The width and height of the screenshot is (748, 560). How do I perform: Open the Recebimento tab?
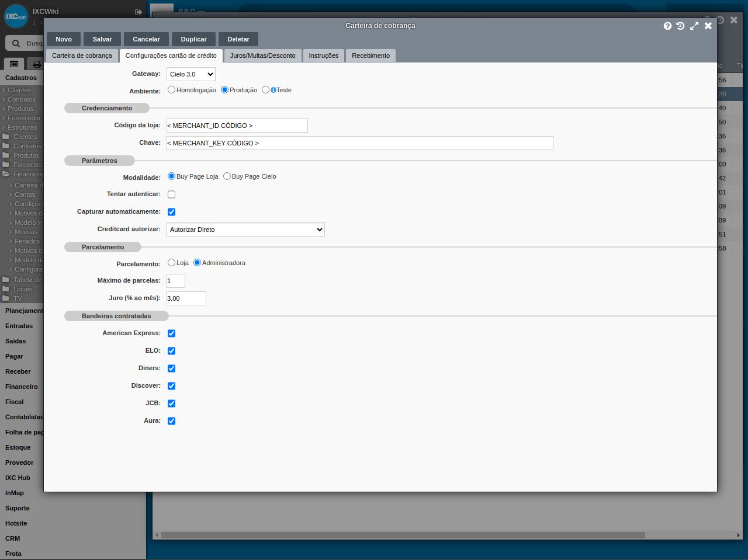(x=370, y=55)
